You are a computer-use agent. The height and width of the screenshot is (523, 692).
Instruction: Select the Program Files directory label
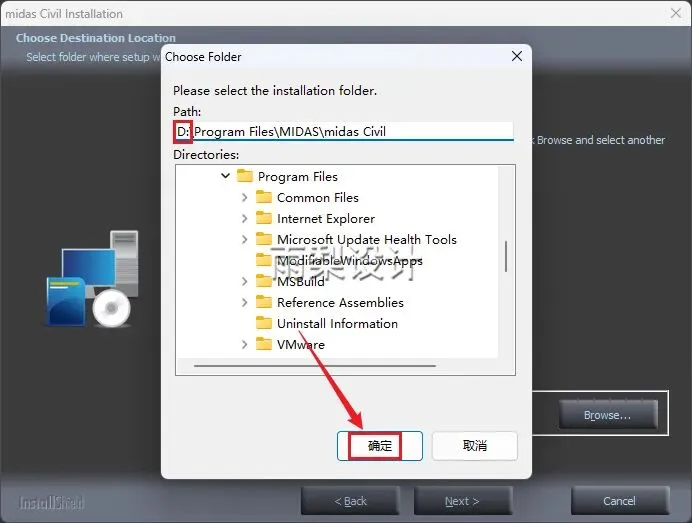(298, 177)
